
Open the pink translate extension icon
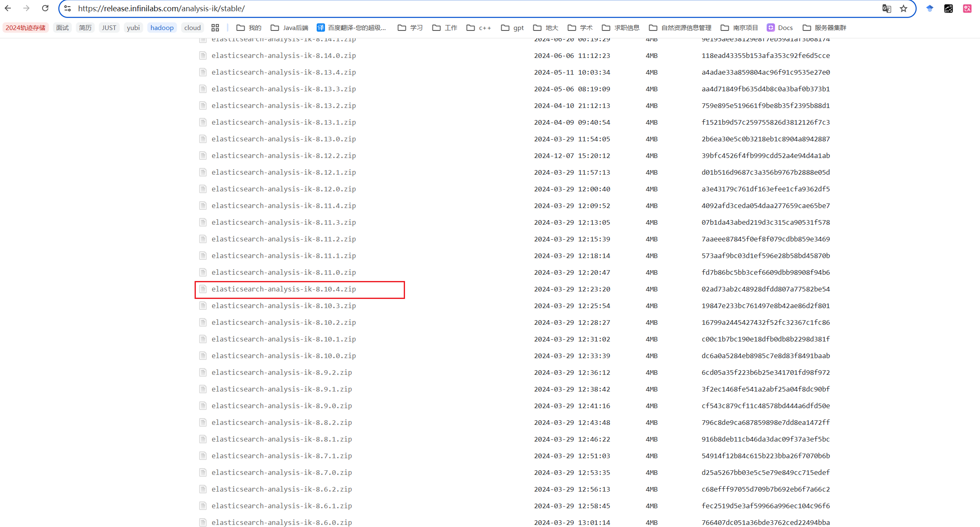coord(967,8)
